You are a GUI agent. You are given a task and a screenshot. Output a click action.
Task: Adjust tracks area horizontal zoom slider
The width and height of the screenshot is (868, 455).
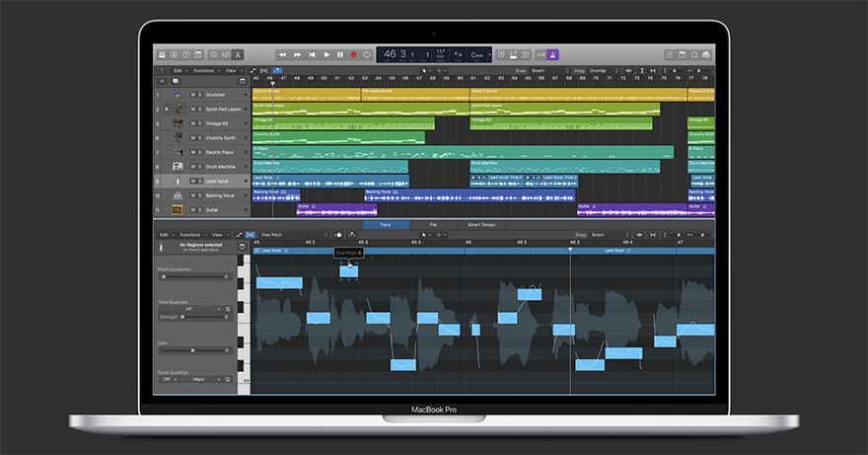coord(699,71)
